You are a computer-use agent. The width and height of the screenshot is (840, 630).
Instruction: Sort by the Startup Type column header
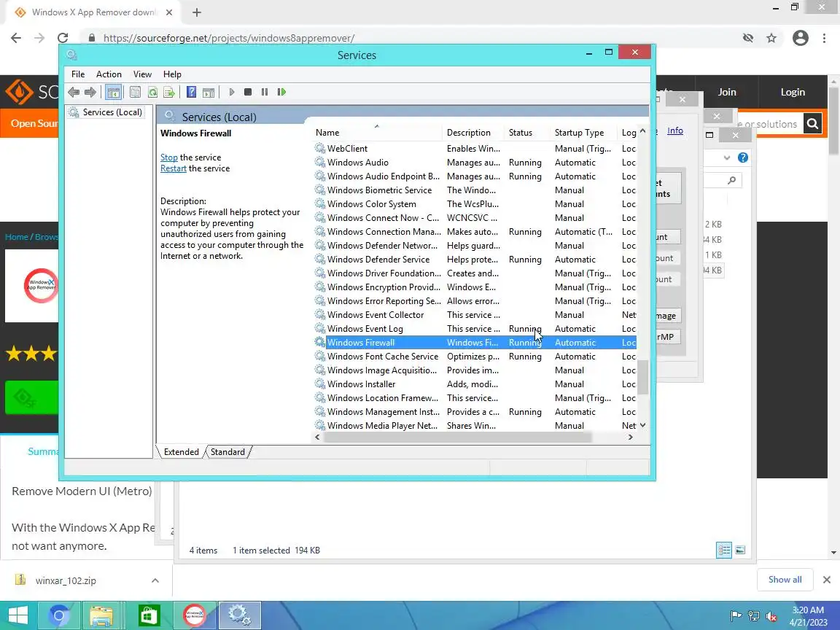click(584, 132)
